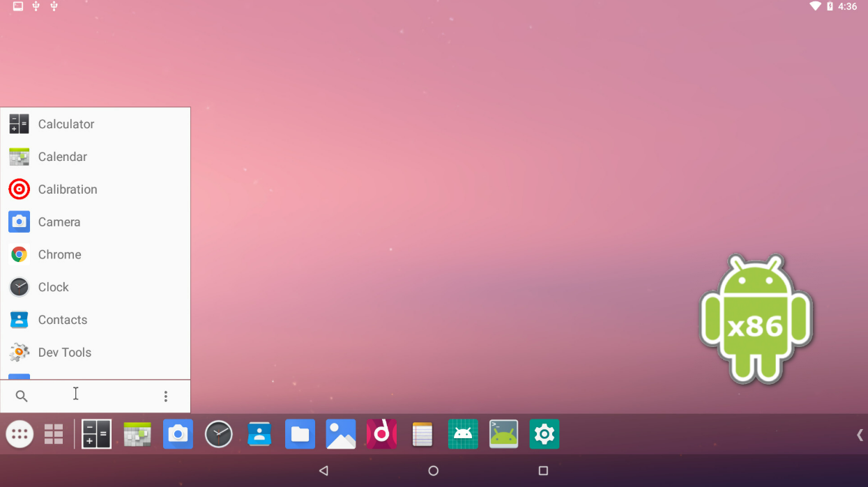
Task: Open Camera icon in the taskbar
Action: click(178, 434)
